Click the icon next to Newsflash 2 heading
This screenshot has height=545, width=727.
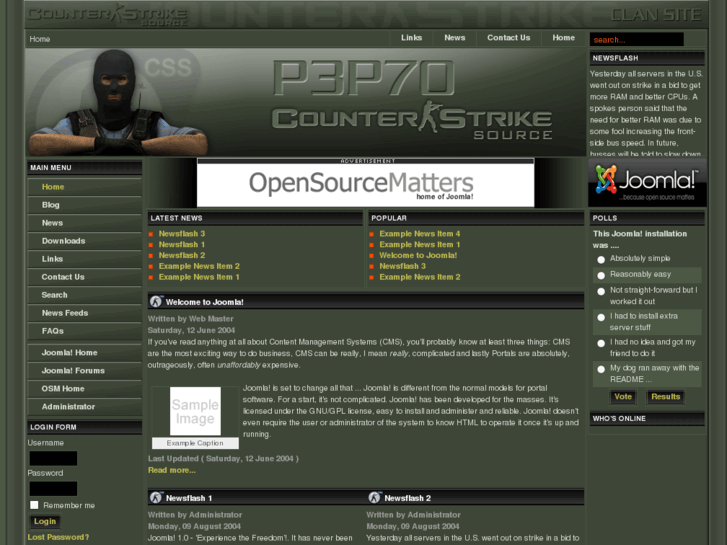click(375, 498)
